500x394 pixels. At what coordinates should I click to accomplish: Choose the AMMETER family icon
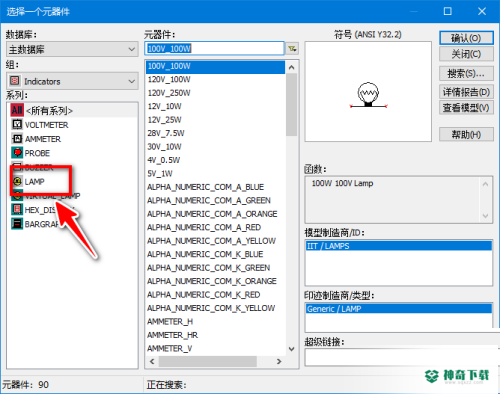point(17,139)
